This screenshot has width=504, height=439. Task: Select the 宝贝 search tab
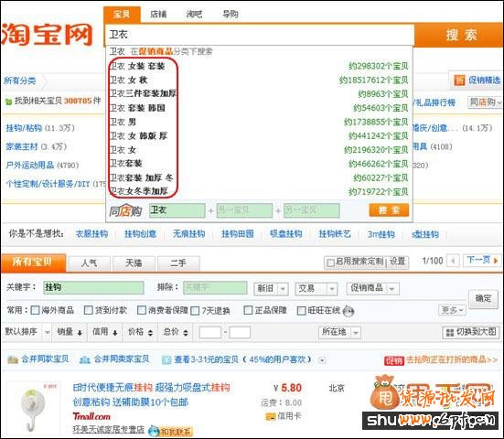122,15
